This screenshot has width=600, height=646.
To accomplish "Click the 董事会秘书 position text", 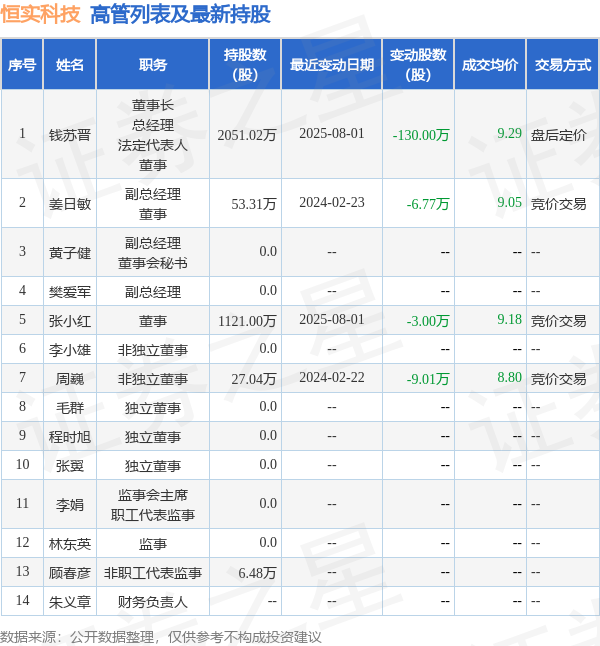I will pos(153,262).
